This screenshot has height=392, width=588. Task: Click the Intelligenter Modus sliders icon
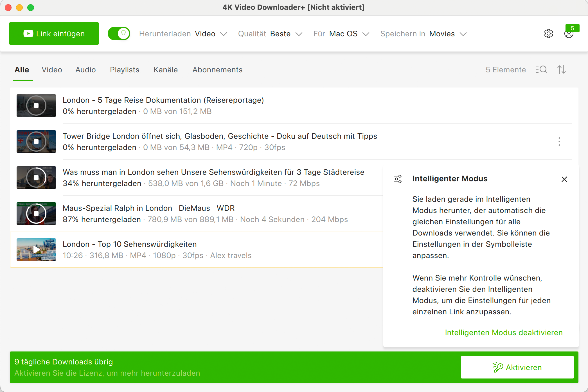click(398, 179)
